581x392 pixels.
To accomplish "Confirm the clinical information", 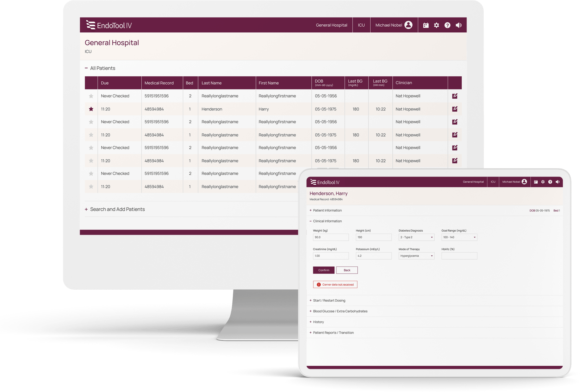I will (x=323, y=270).
